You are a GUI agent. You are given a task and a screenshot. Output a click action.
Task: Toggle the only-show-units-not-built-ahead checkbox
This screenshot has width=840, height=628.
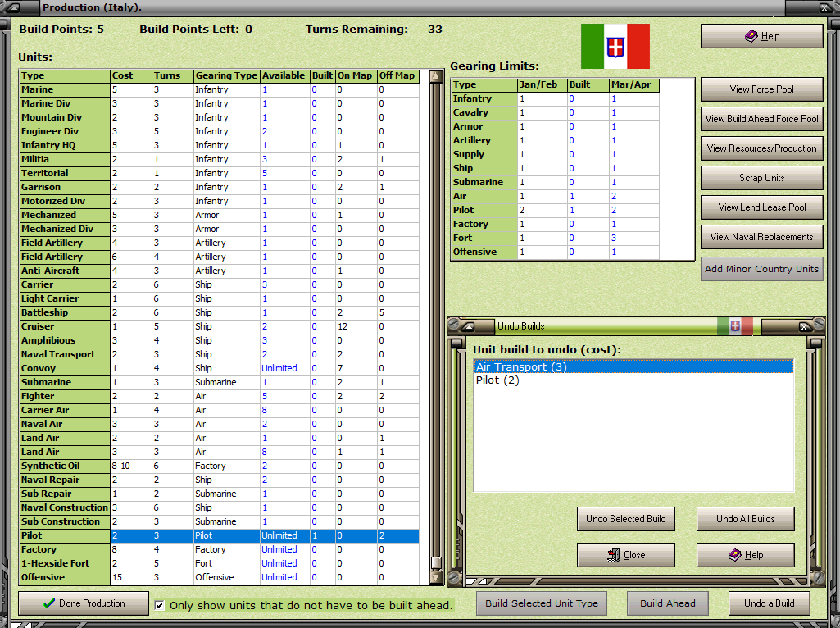(x=159, y=607)
